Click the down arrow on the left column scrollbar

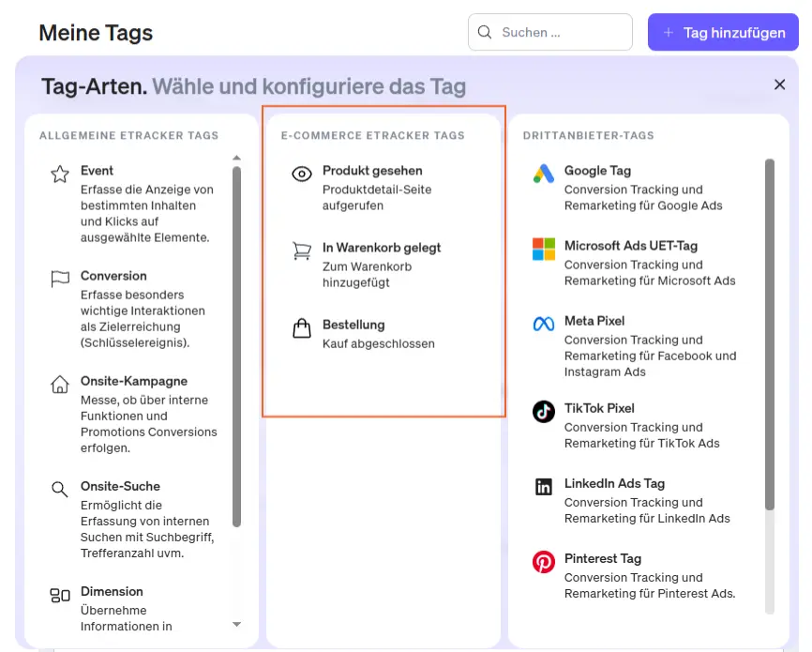tap(237, 625)
